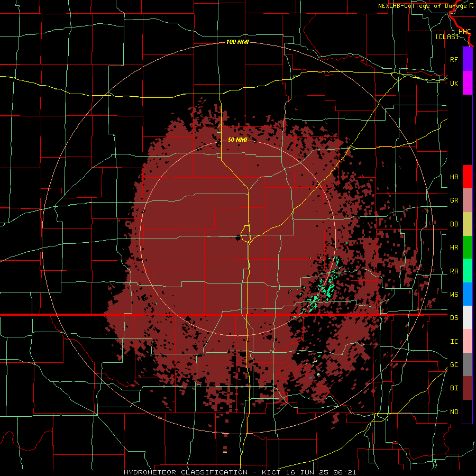The image size is (476, 476).
Task: Click the radar site at ring center
Action: click(238, 238)
